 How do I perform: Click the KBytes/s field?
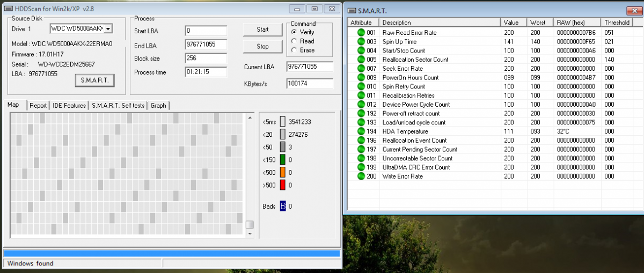tap(310, 84)
